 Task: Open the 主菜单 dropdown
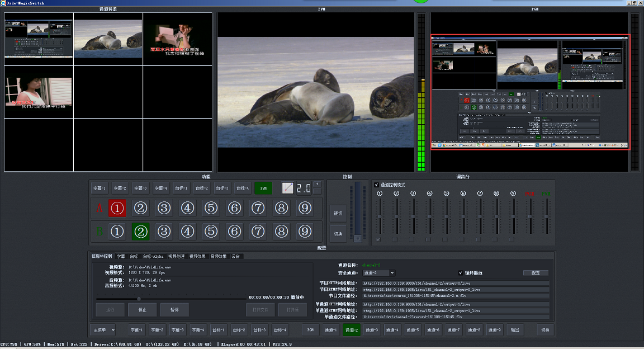coord(103,329)
